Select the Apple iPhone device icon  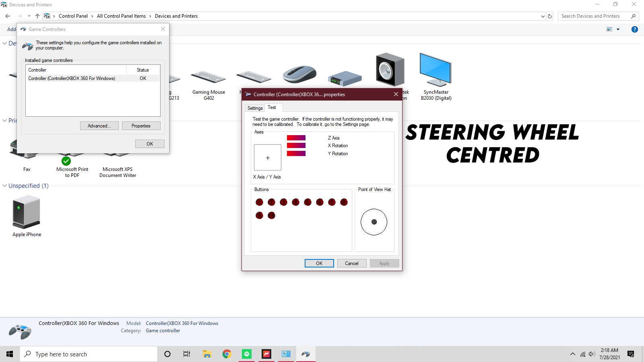27,212
